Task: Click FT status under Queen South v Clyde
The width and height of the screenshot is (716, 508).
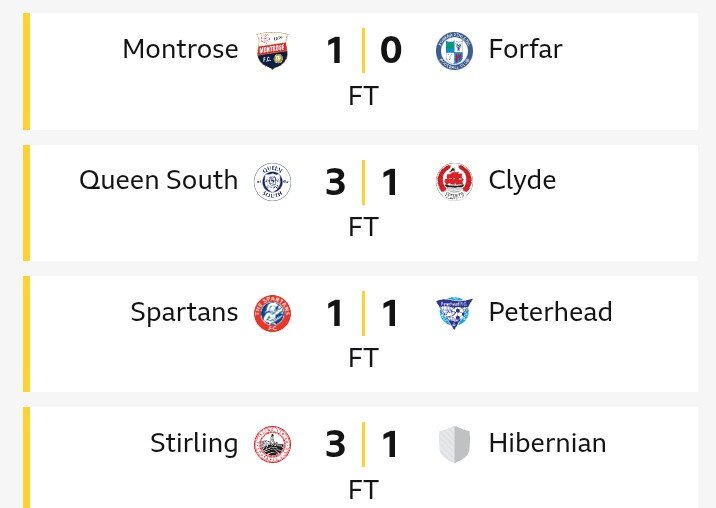Action: (x=363, y=227)
